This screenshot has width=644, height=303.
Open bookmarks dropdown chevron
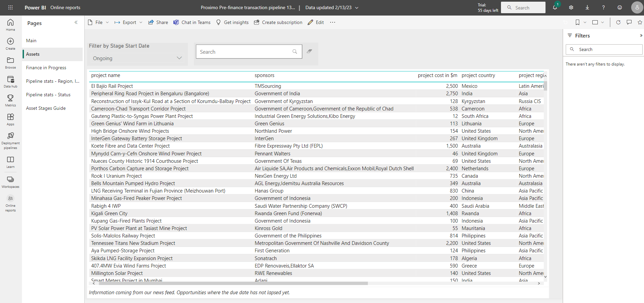coord(585,22)
